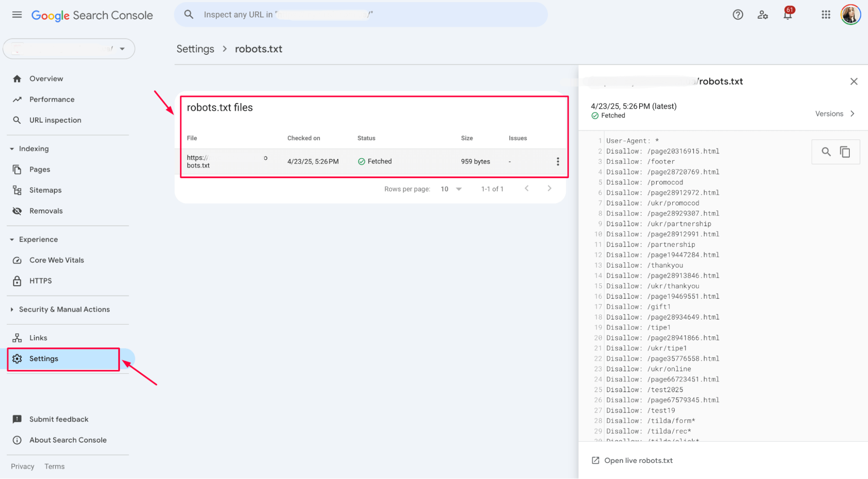Select Settings in the sidebar
The width and height of the screenshot is (868, 479).
tap(63, 359)
